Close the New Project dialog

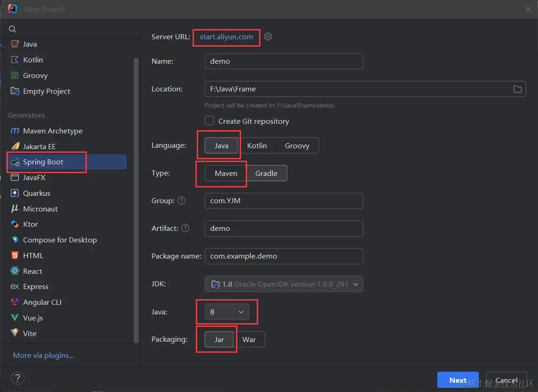(528, 9)
